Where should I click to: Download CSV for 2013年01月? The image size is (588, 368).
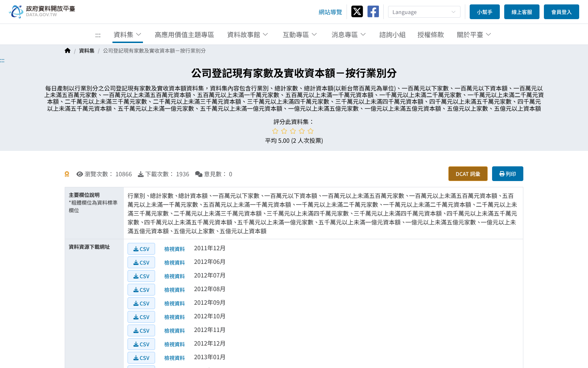click(141, 358)
